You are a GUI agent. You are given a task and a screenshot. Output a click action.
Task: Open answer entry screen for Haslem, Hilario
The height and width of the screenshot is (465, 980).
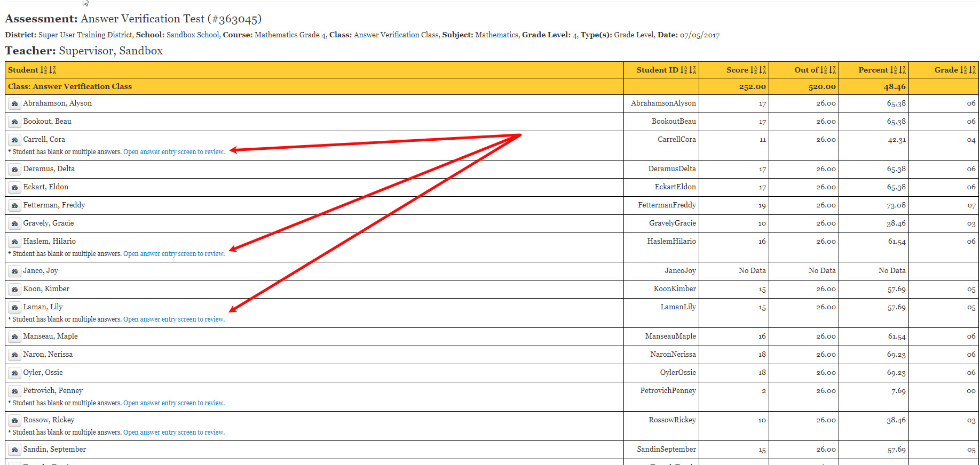[x=174, y=254]
